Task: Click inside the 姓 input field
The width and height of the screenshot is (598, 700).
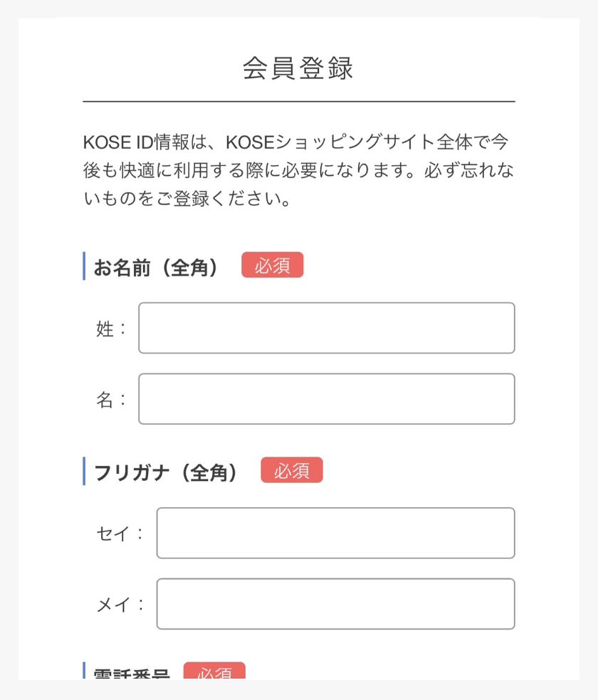Action: [x=326, y=328]
